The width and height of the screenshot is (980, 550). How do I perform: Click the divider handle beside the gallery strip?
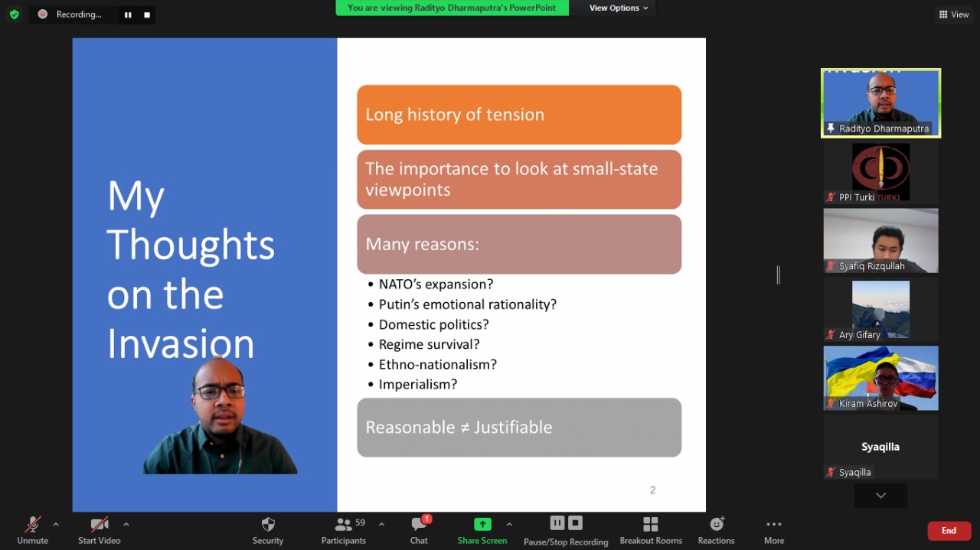coord(778,275)
